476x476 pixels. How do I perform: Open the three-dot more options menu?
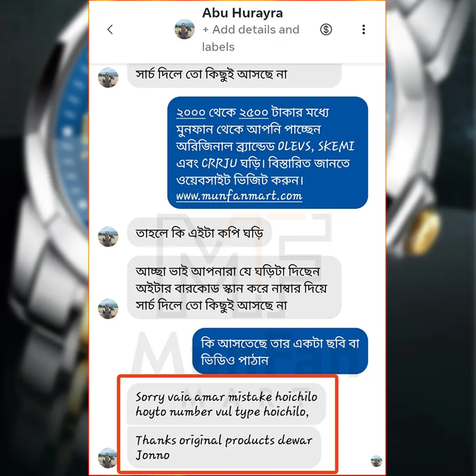click(363, 30)
